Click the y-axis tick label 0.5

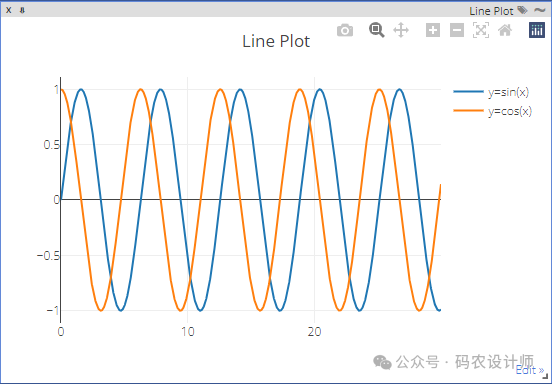tap(51, 145)
